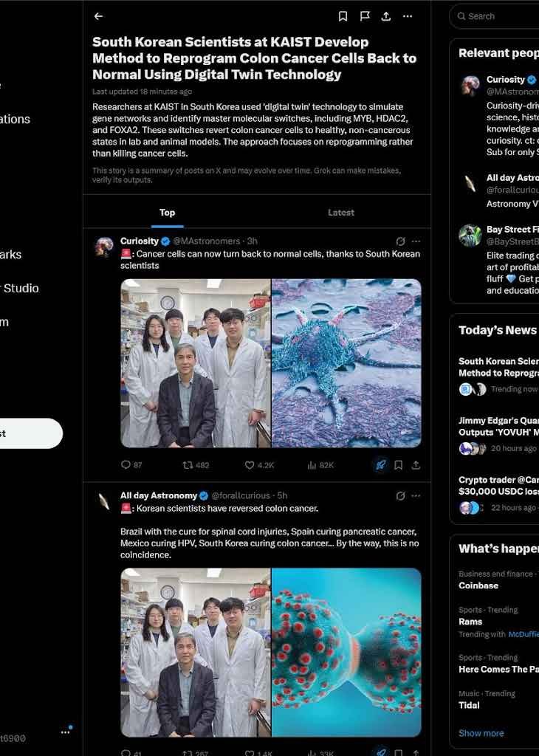Viewport: 539px width, 756px height.
Task: Share the Curiosity post
Action: click(x=416, y=465)
